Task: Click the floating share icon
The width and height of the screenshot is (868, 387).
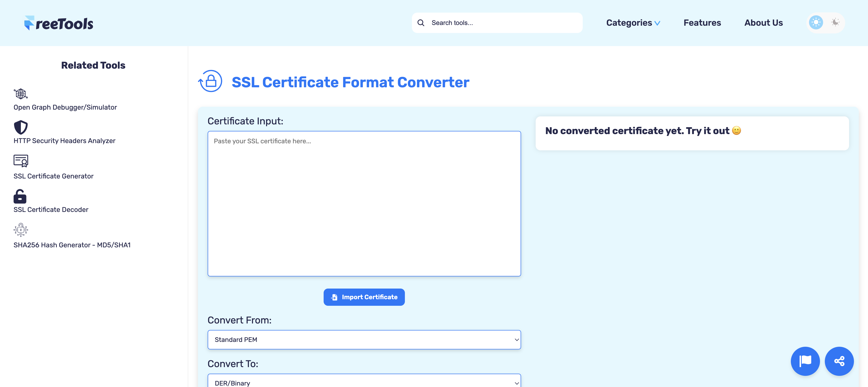Action: pyautogui.click(x=839, y=361)
